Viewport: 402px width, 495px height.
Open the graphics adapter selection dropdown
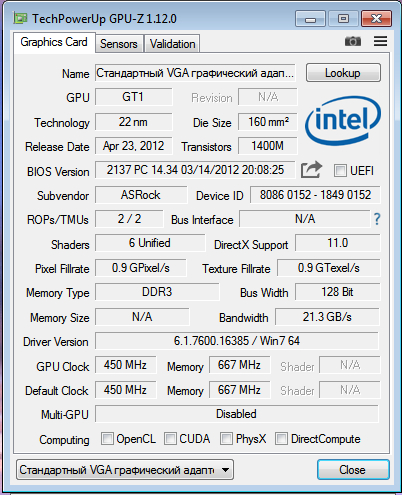pyautogui.click(x=125, y=470)
